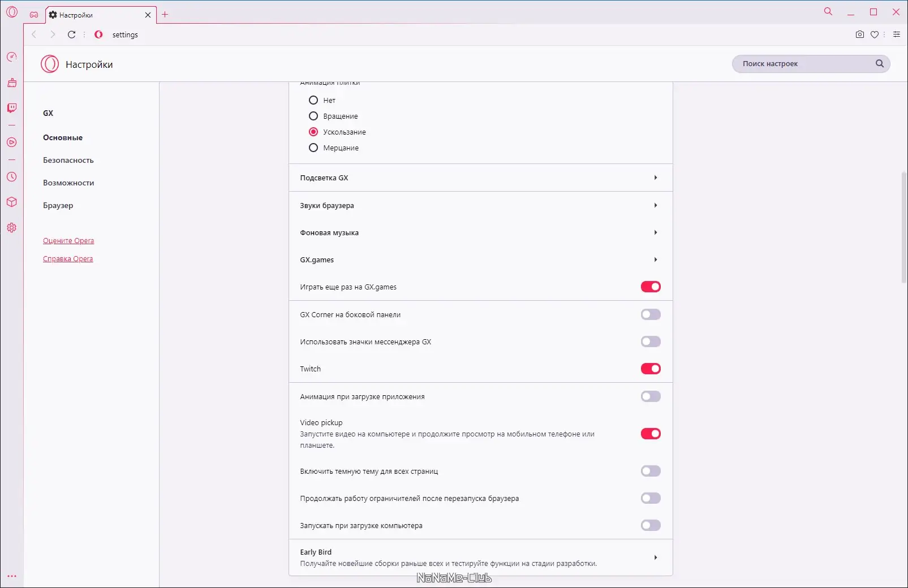
Task: Close the Настройки tab
Action: (148, 15)
